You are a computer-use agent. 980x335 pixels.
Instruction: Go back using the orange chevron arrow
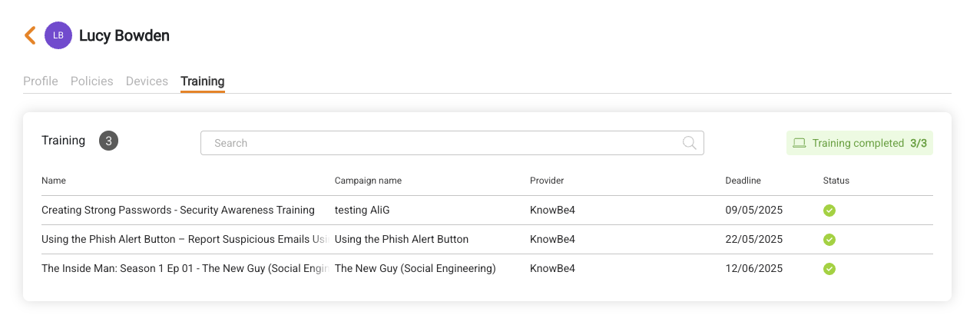(x=30, y=35)
